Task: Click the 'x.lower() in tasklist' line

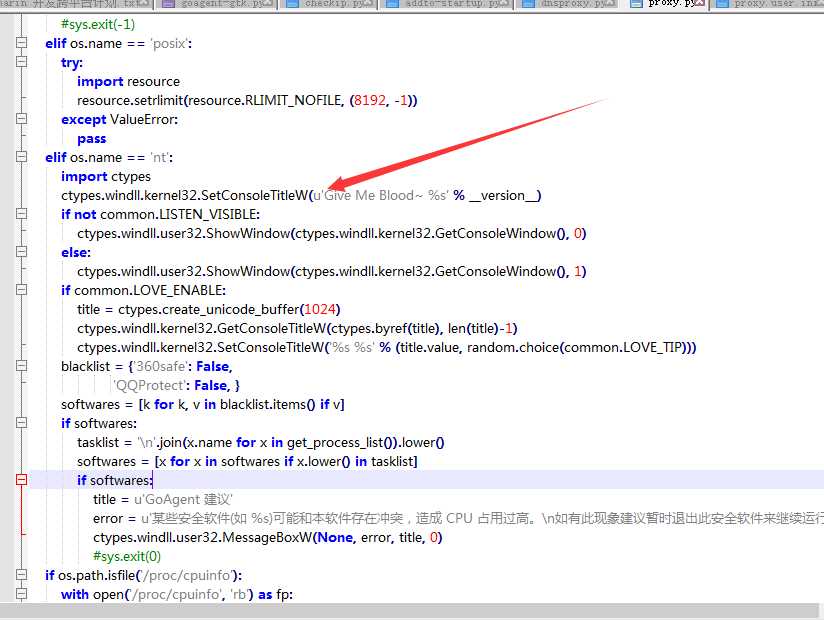Action: pos(247,461)
